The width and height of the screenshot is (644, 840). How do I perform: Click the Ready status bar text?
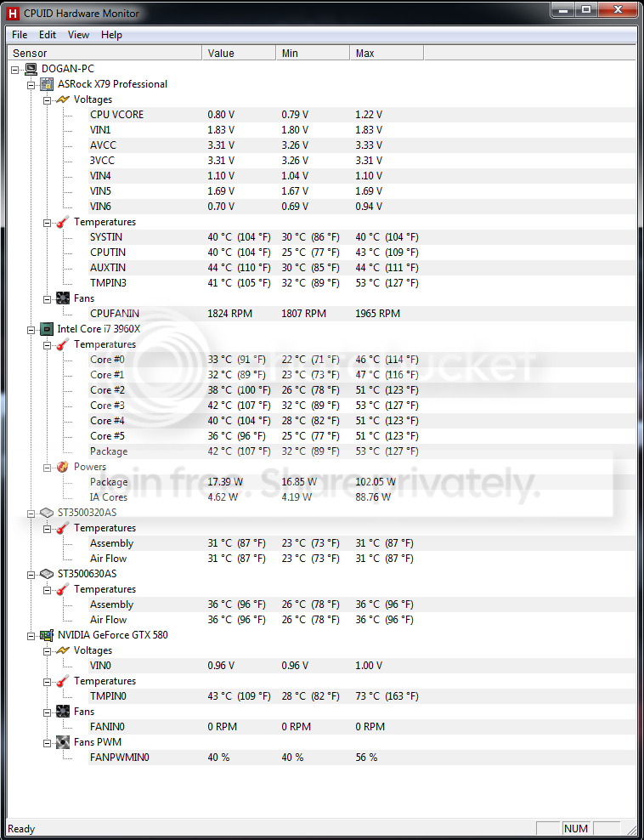(x=21, y=829)
